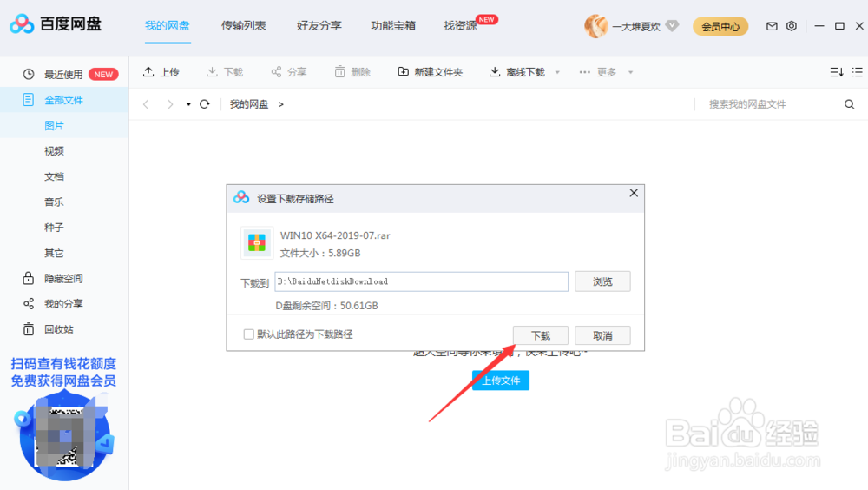Click the blue Upload File button
The height and width of the screenshot is (490, 868).
tap(501, 381)
